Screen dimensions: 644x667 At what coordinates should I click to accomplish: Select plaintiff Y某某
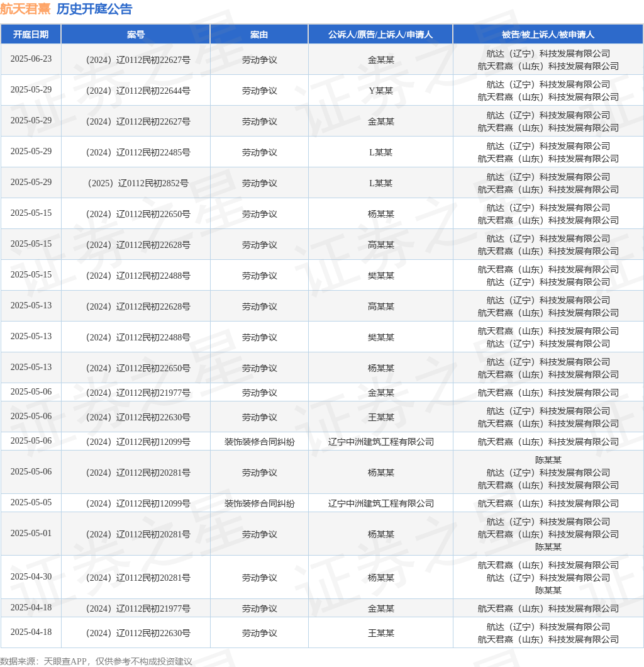381,91
